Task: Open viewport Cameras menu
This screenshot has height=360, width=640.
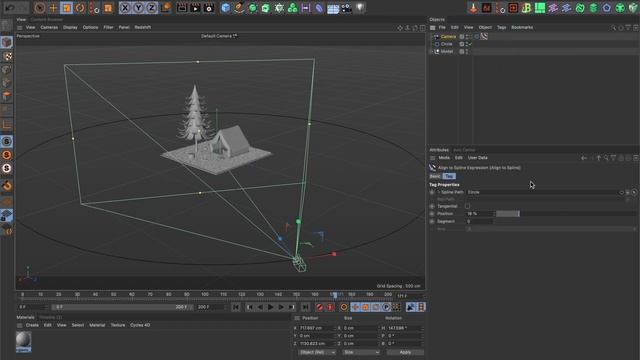Action: pos(49,27)
